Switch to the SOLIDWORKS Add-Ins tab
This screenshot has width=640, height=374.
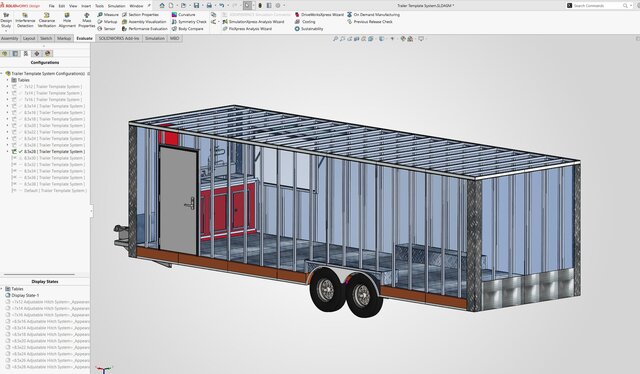(119, 38)
